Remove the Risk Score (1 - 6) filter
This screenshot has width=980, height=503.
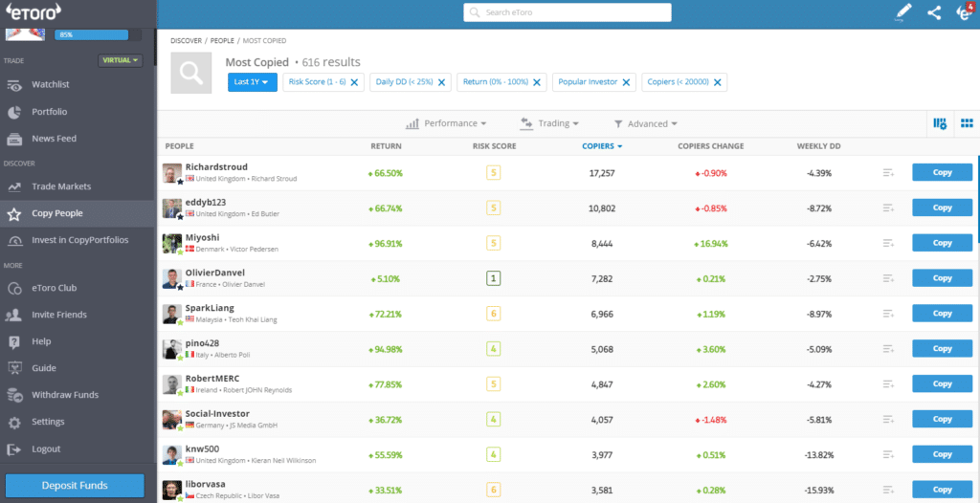coord(354,82)
